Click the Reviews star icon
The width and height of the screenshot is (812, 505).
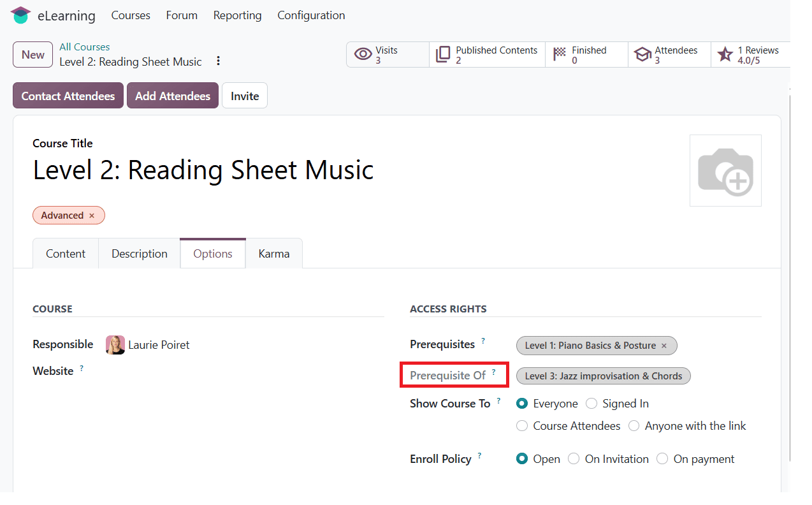tap(725, 54)
